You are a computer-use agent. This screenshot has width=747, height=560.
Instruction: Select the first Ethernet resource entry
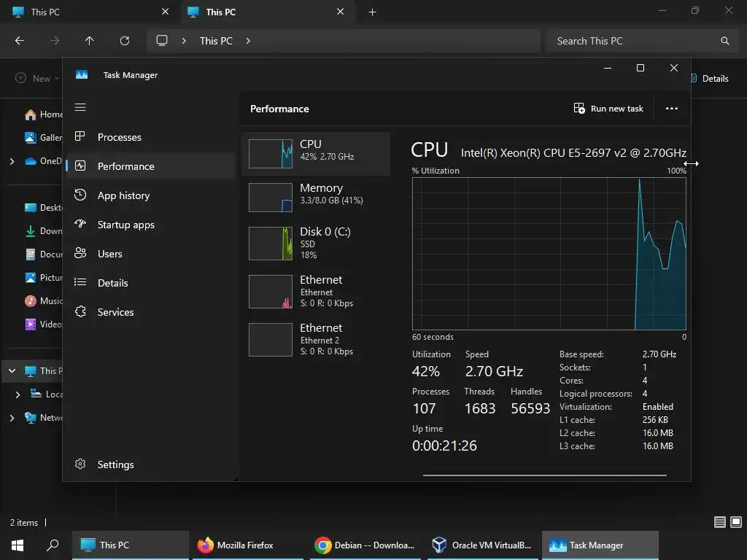[x=316, y=291]
